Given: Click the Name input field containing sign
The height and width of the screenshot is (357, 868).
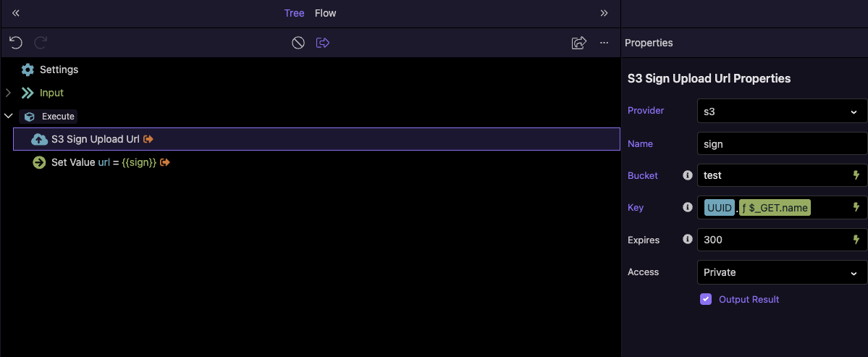Looking at the screenshot, I should [782, 143].
